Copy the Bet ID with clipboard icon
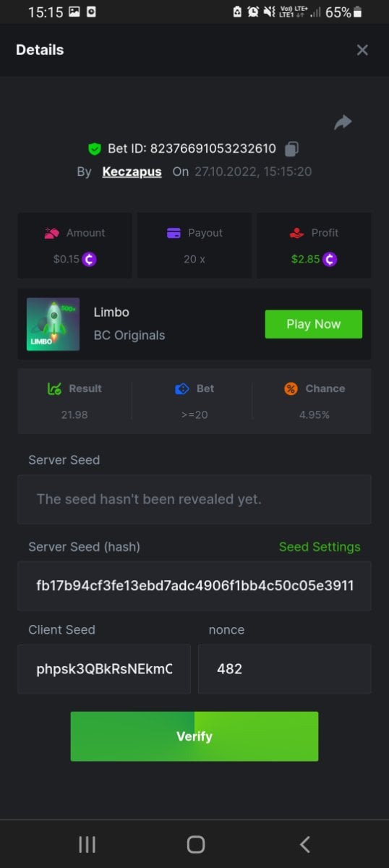Viewport: 389px width, 868px height. click(291, 149)
